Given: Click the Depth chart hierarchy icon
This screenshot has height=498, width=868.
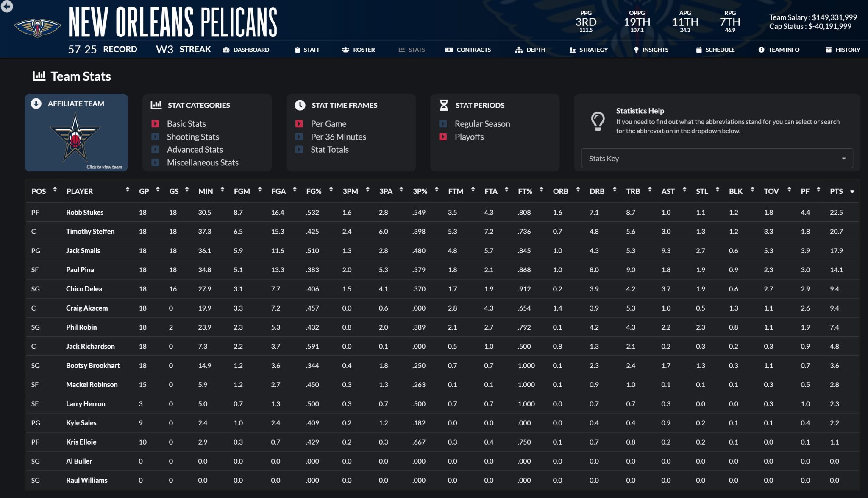Looking at the screenshot, I should pos(519,50).
